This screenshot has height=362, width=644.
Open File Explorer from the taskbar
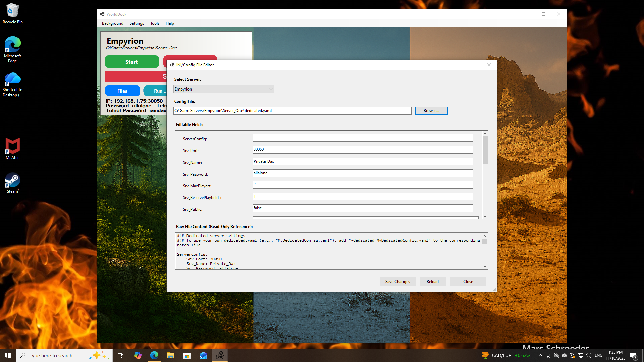pyautogui.click(x=170, y=355)
